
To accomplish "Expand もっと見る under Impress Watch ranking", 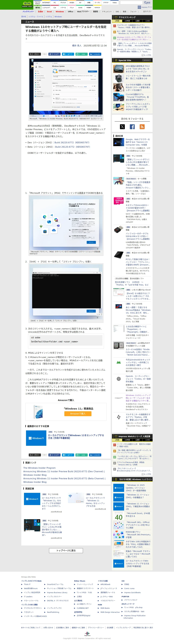I will 146,474.
